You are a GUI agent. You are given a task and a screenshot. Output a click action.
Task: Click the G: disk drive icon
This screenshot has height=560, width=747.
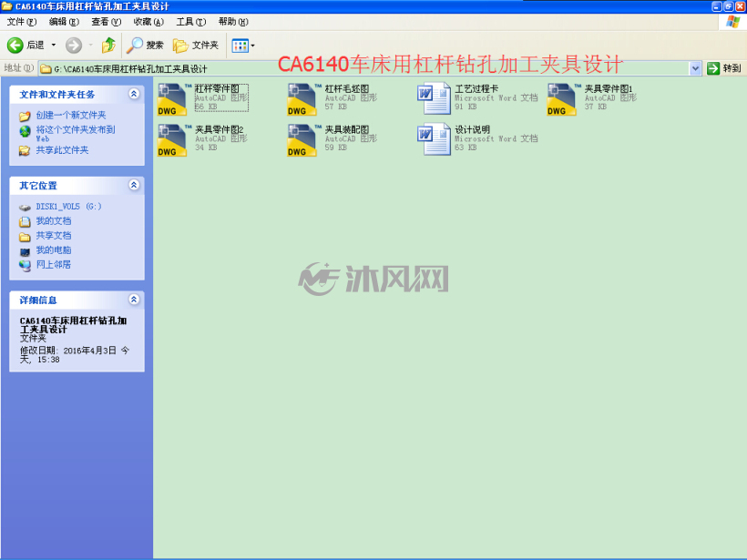[25, 208]
